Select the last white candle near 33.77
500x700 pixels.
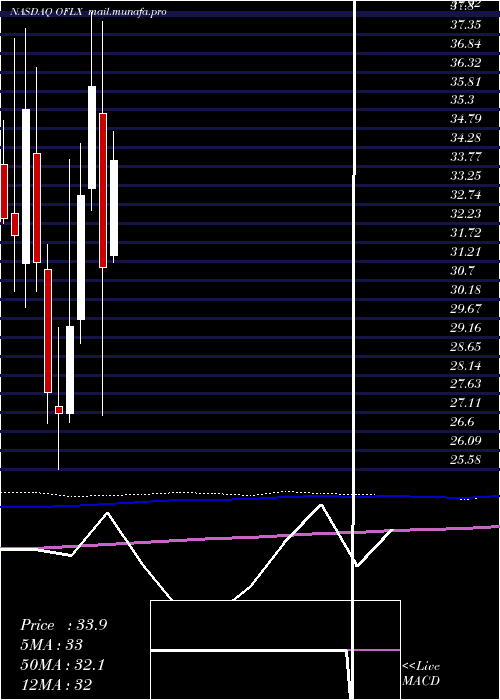(x=114, y=208)
